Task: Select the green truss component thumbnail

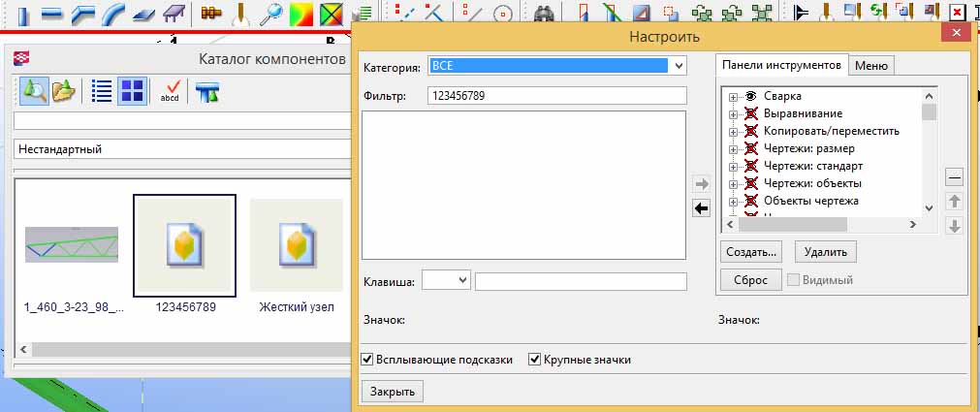Action: tap(72, 244)
